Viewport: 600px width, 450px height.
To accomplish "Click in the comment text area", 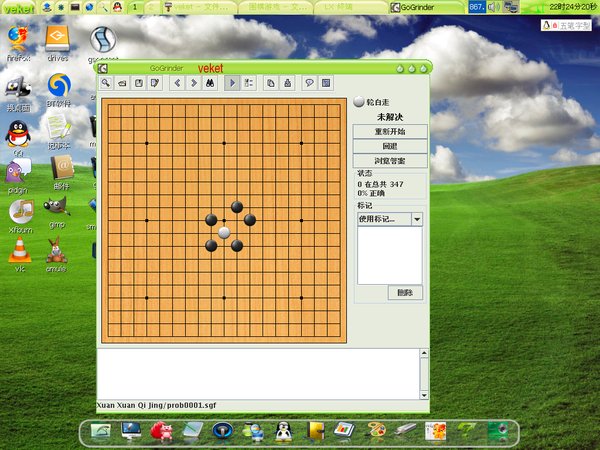I will point(258,374).
